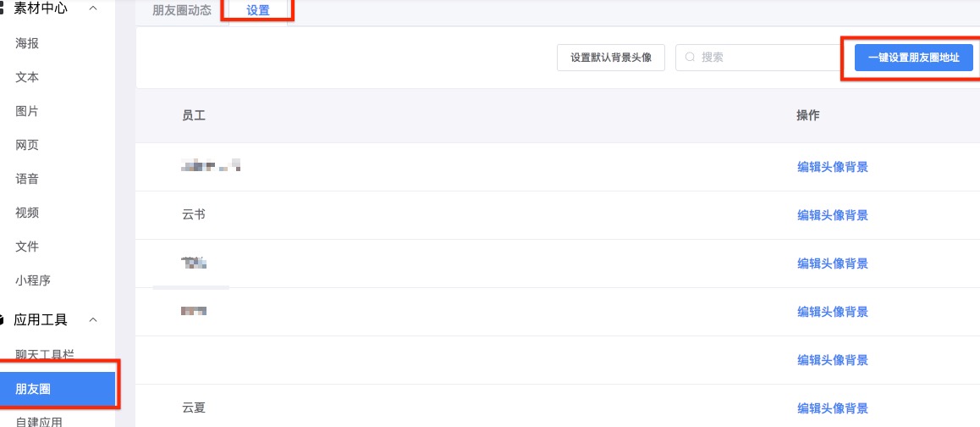Screen dimensions: 980x427
Task: Open 聊天工具栏 in the sidebar
Action: click(44, 355)
